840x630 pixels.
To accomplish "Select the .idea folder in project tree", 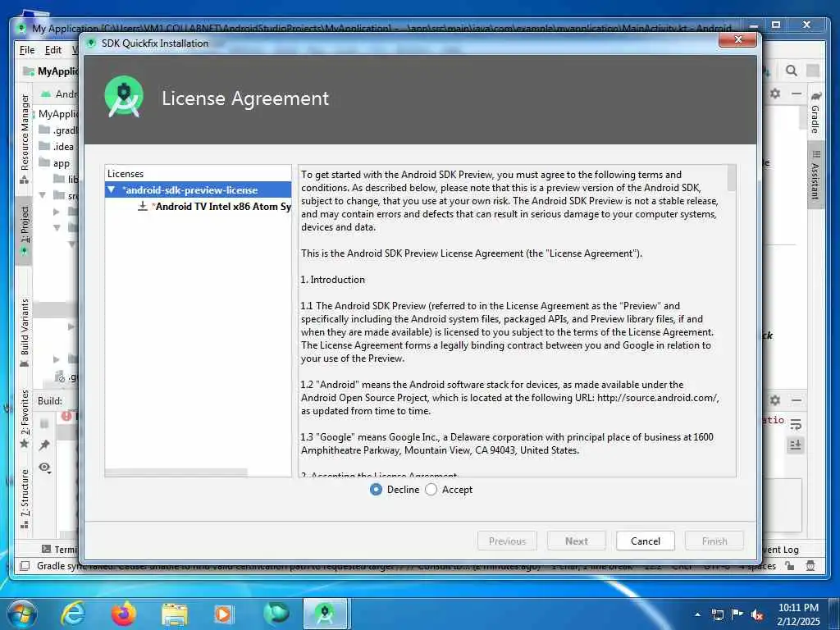I will click(x=57, y=147).
